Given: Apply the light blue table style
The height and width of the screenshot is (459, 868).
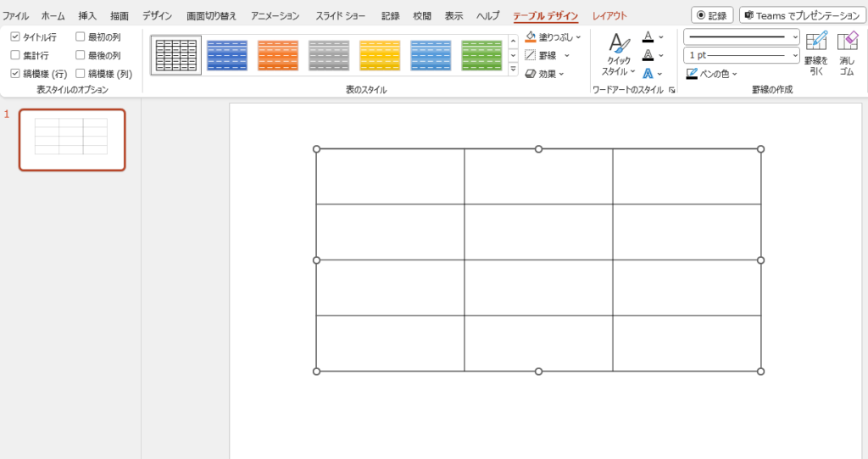Looking at the screenshot, I should pyautogui.click(x=431, y=55).
